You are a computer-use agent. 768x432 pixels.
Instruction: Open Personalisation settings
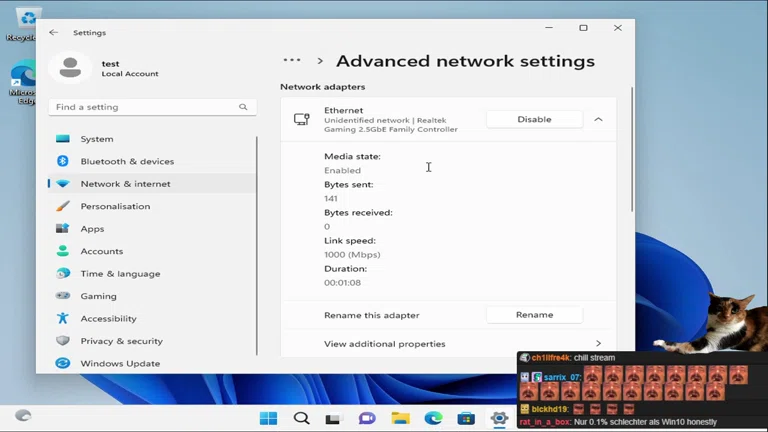click(x=115, y=206)
